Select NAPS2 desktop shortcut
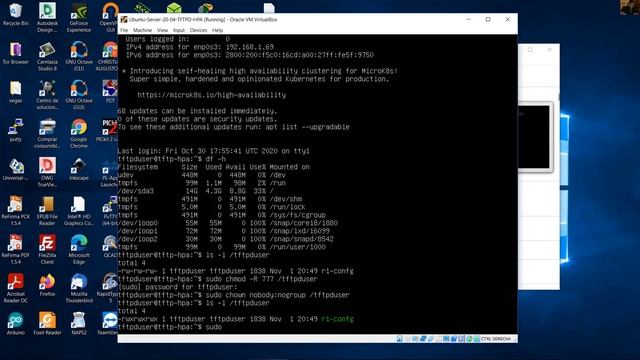Image resolution: width=640 pixels, height=360 pixels. tap(79, 324)
